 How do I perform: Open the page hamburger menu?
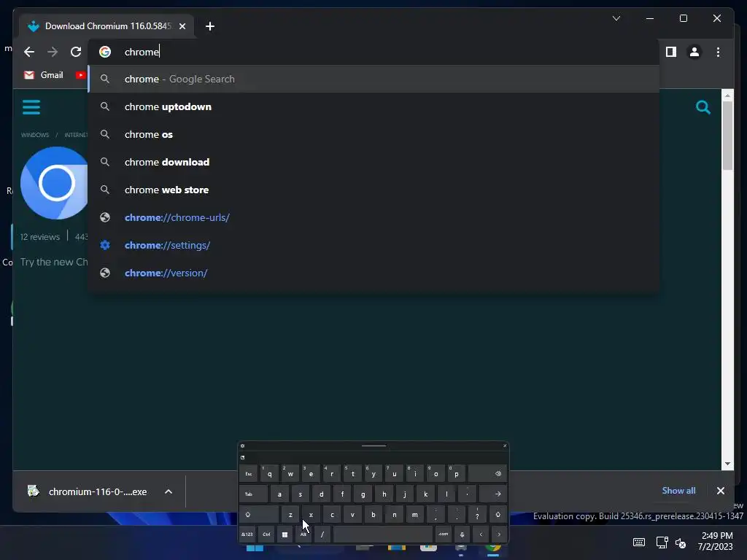(31, 107)
